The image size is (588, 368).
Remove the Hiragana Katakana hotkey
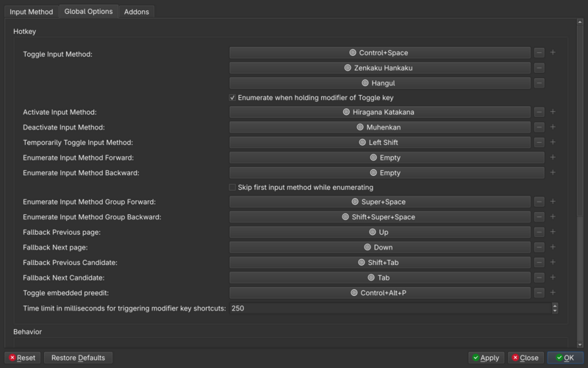click(x=539, y=112)
